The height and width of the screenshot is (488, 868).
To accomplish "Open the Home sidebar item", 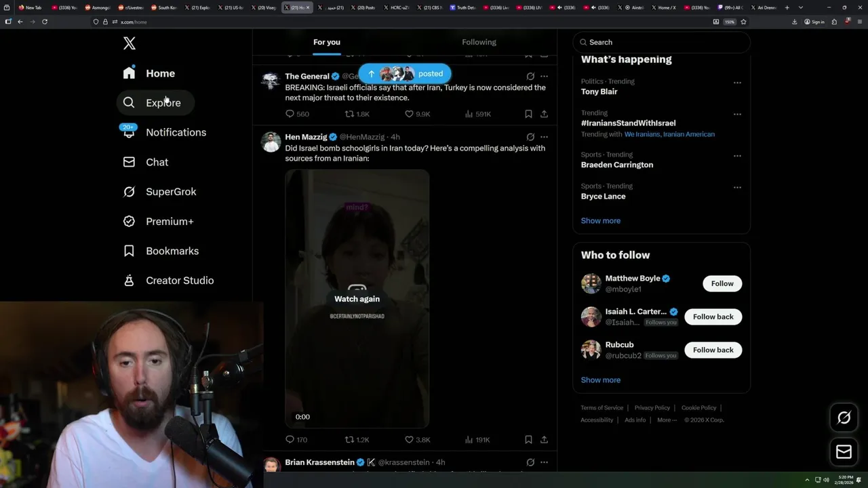I will [149, 73].
